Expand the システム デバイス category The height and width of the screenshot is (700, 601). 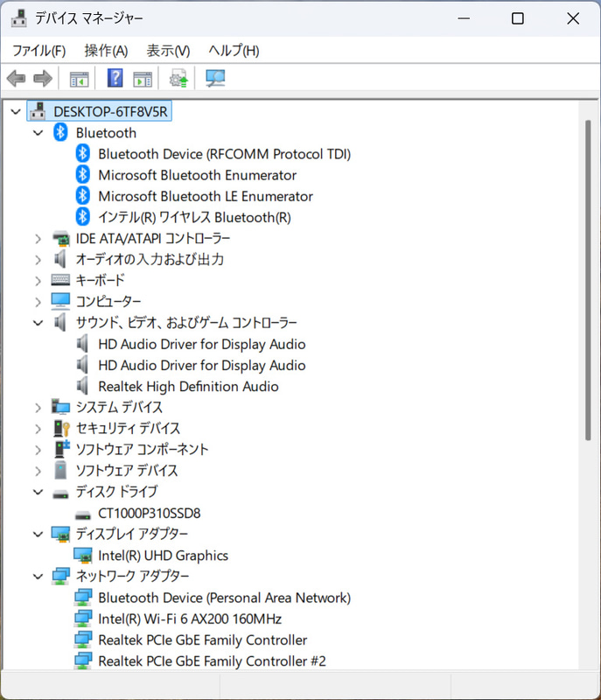coord(38,408)
